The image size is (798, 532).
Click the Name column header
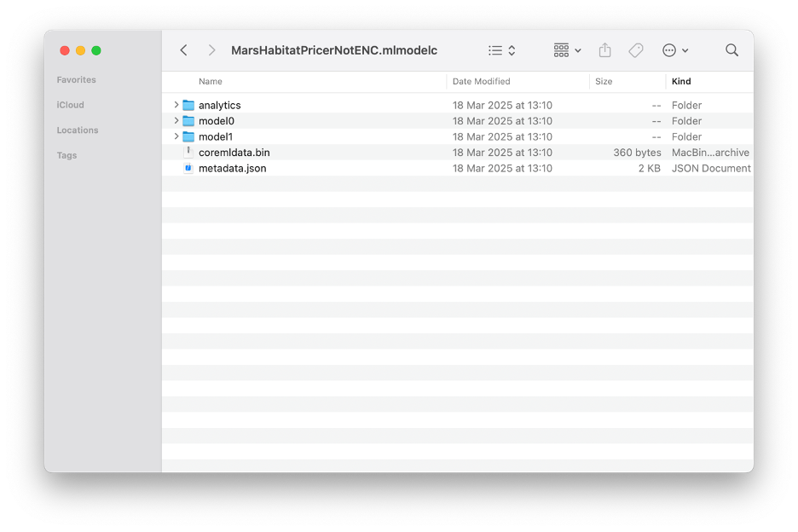pyautogui.click(x=211, y=82)
